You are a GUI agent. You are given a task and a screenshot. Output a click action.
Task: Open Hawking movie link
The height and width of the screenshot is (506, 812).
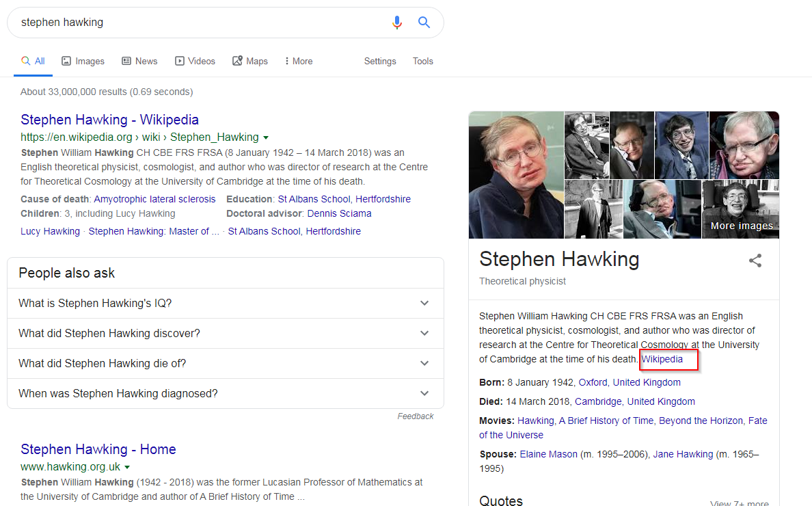(x=535, y=421)
